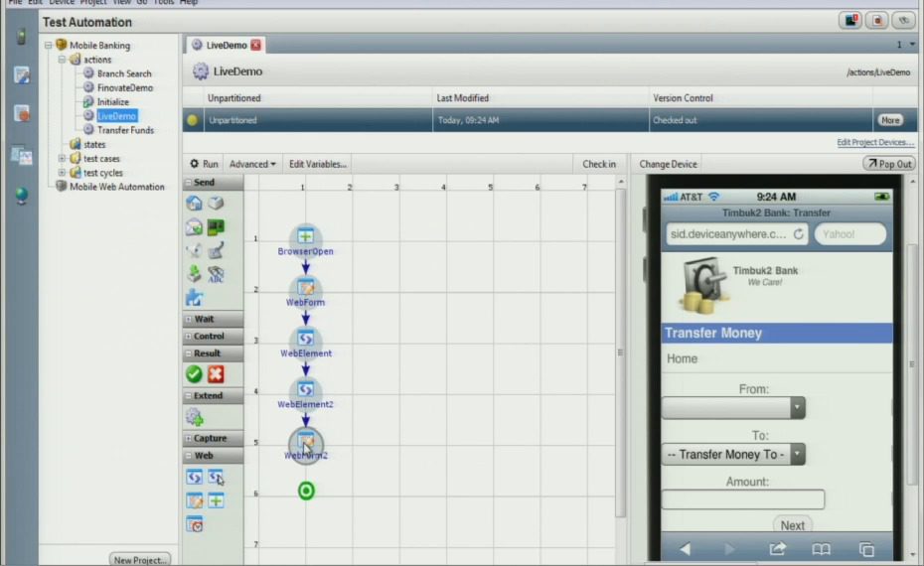924x566 pixels.
Task: Select the gear with plus Extend icon
Action: coord(195,417)
